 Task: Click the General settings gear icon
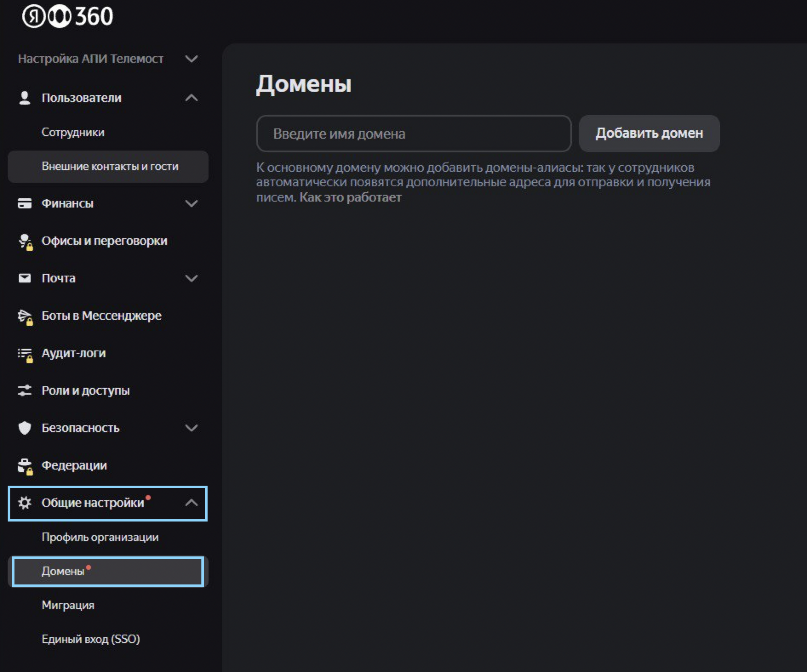(x=25, y=503)
